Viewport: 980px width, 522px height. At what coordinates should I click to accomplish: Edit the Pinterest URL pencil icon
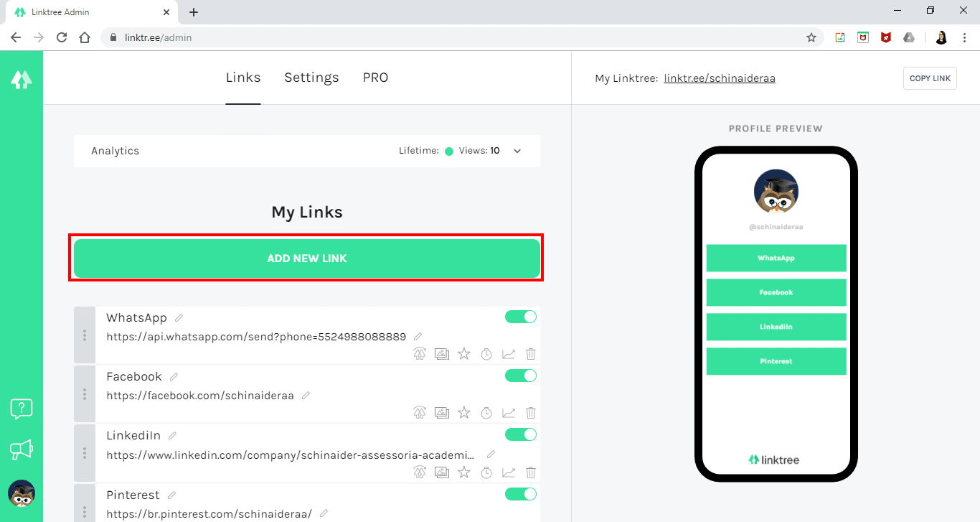tap(324, 513)
